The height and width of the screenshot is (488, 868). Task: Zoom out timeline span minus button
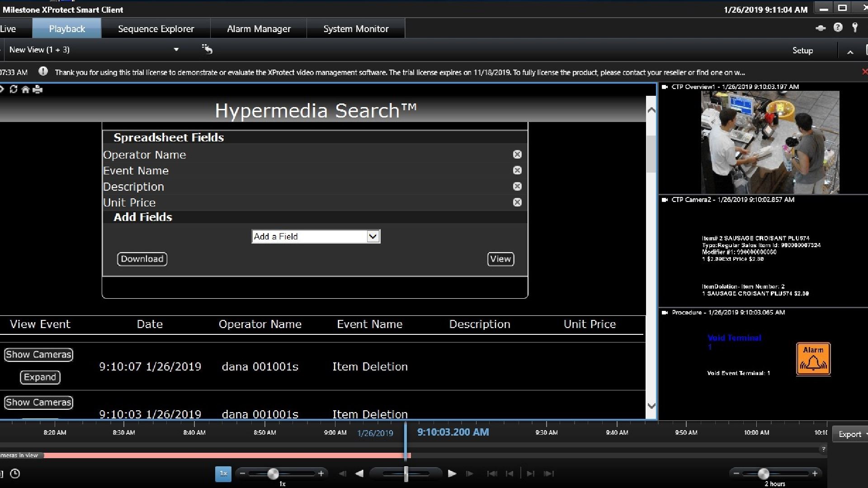736,474
